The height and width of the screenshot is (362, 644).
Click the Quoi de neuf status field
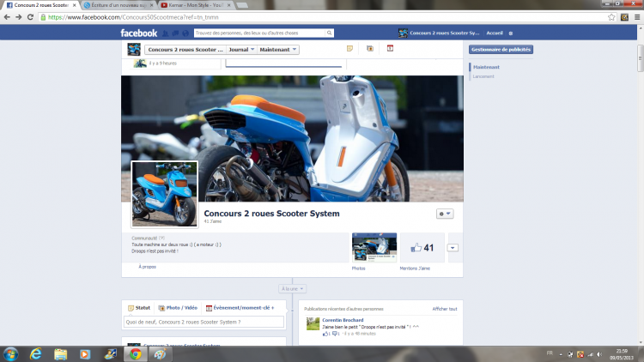tap(204, 323)
